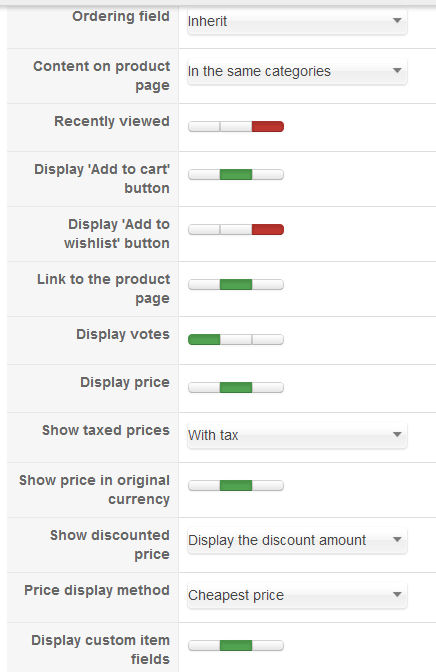Click the Display the discount amount arrow
This screenshot has width=436, height=672.
pos(397,539)
